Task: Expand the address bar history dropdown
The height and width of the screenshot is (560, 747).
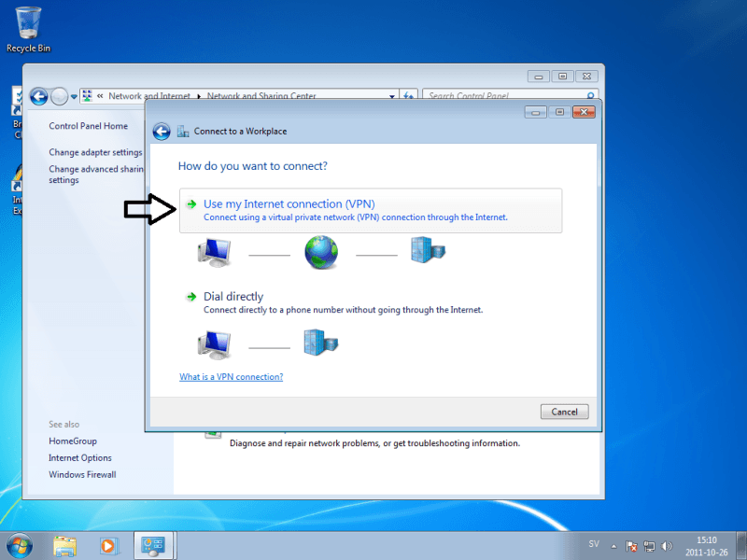Action: click(x=392, y=95)
